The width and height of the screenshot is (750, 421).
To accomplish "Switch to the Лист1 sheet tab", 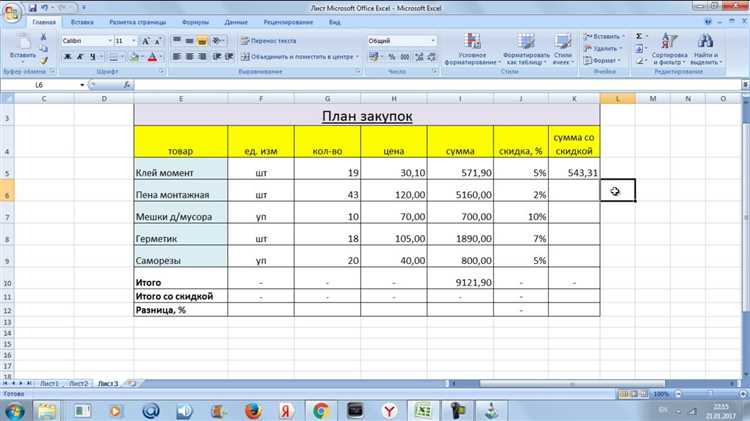I will (47, 383).
